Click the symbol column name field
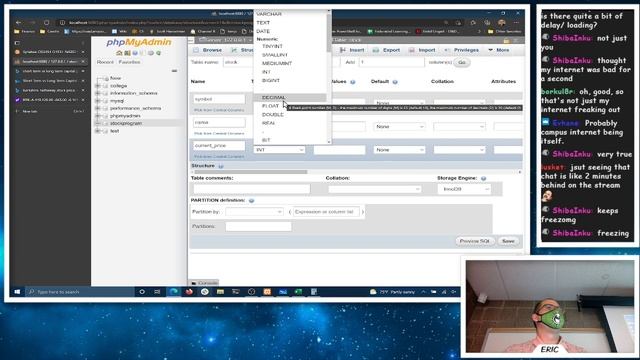Viewport: 640px width, 360px height. point(219,99)
